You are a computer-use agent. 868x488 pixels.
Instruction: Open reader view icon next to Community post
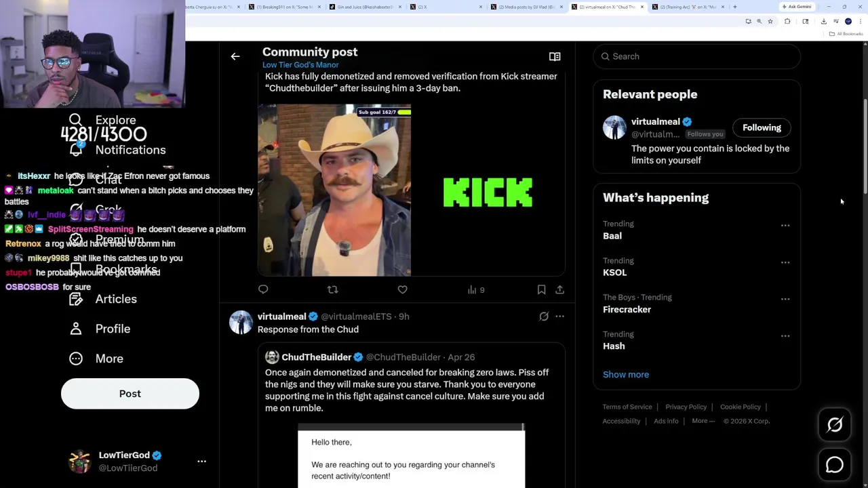click(x=555, y=57)
